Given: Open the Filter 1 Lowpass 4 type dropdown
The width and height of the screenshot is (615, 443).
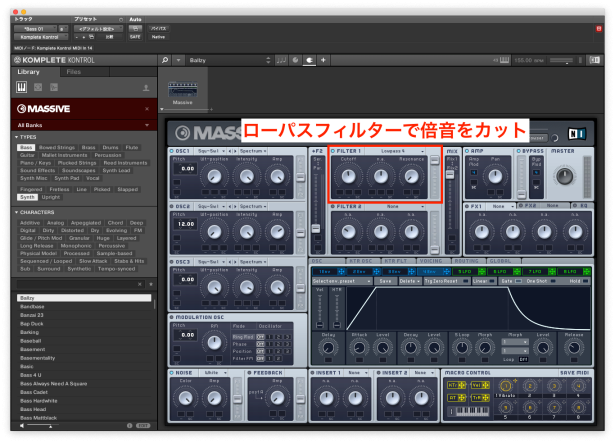Looking at the screenshot, I should [x=401, y=151].
